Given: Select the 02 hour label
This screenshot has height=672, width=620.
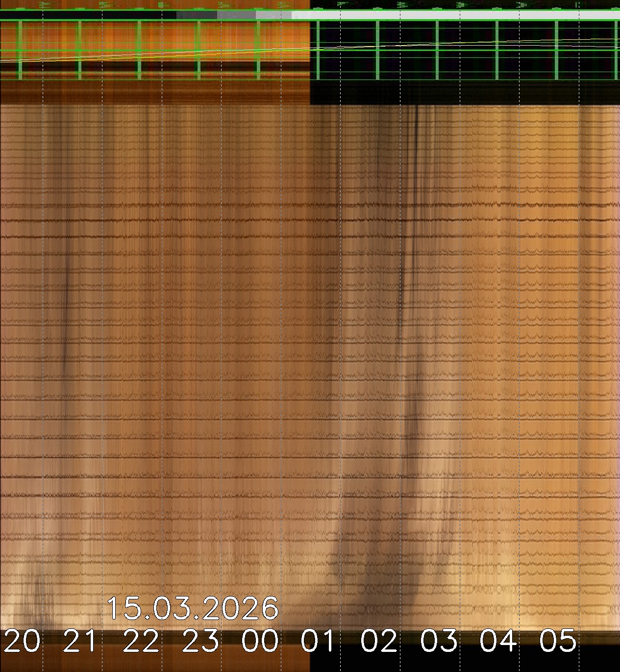Looking at the screenshot, I should (379, 641).
